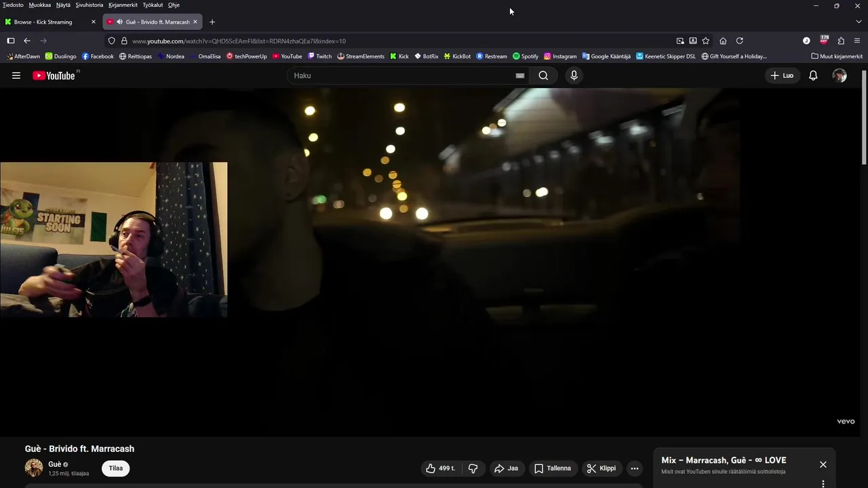Open the reader view icon in address bar
The height and width of the screenshot is (488, 868).
pyautogui.click(x=693, y=41)
